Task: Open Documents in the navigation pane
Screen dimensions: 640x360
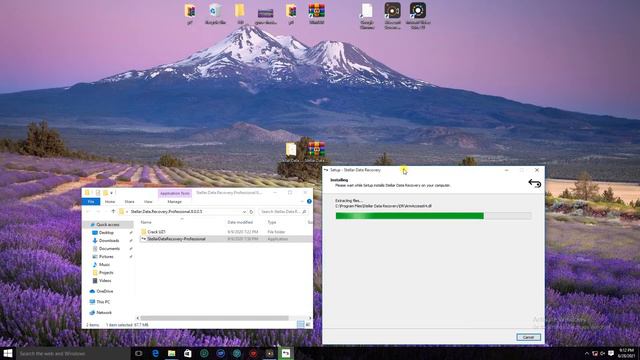Action: 109,249
